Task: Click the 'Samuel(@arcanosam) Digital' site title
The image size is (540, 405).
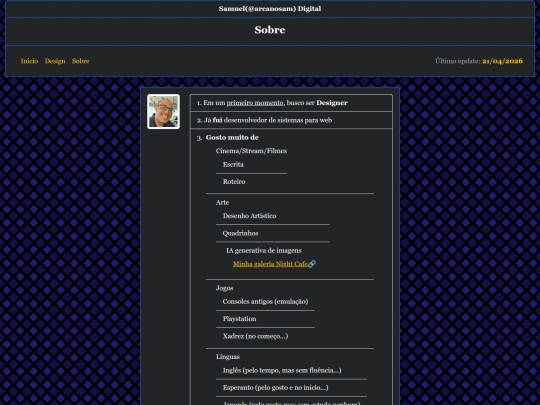Action: tap(270, 9)
